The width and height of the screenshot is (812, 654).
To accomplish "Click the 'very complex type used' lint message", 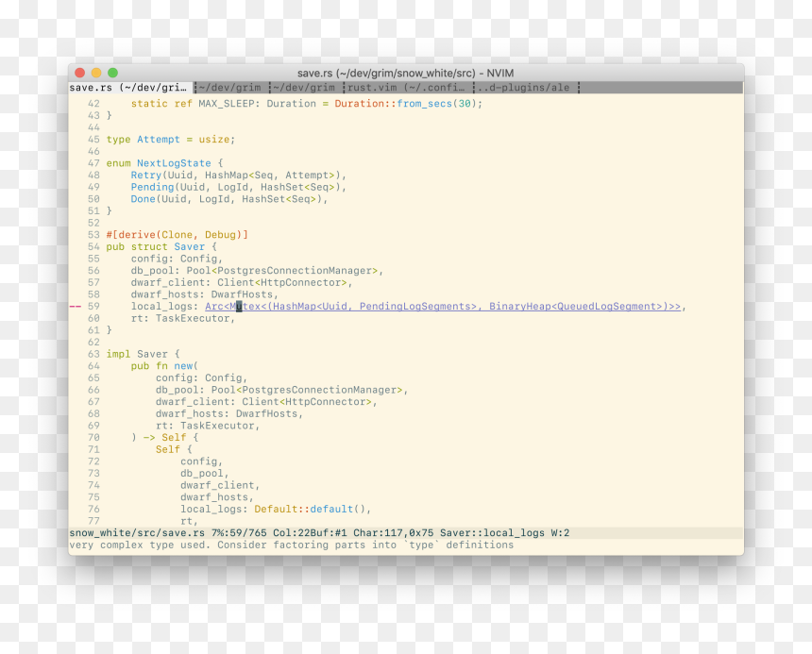I will (292, 545).
